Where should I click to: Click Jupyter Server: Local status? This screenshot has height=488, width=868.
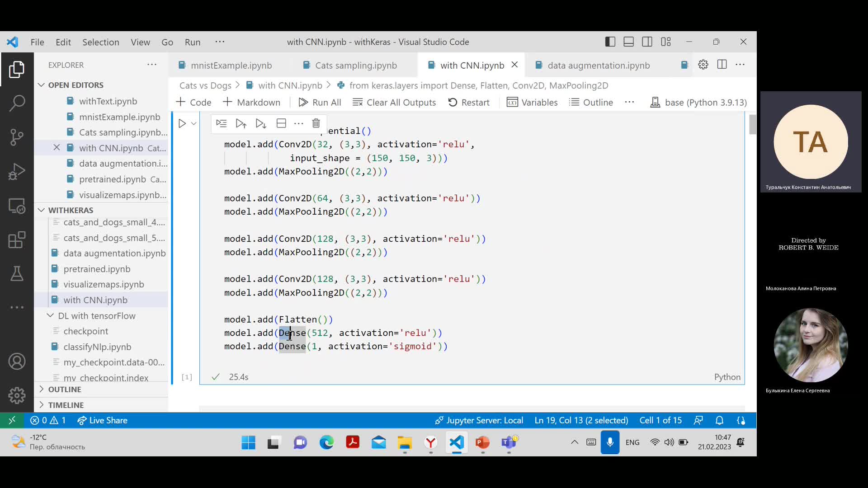[479, 420]
